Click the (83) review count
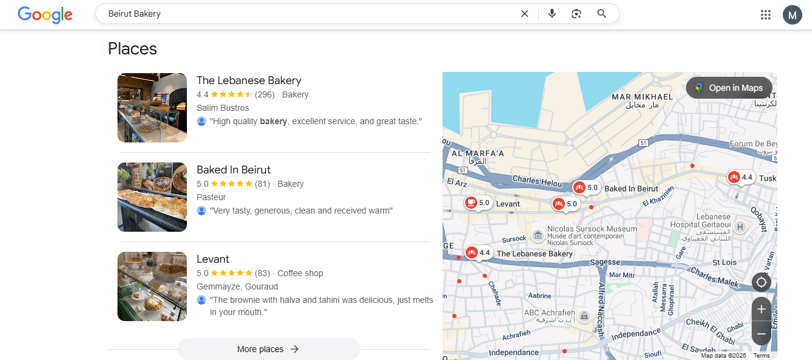The height and width of the screenshot is (360, 812). point(263,273)
